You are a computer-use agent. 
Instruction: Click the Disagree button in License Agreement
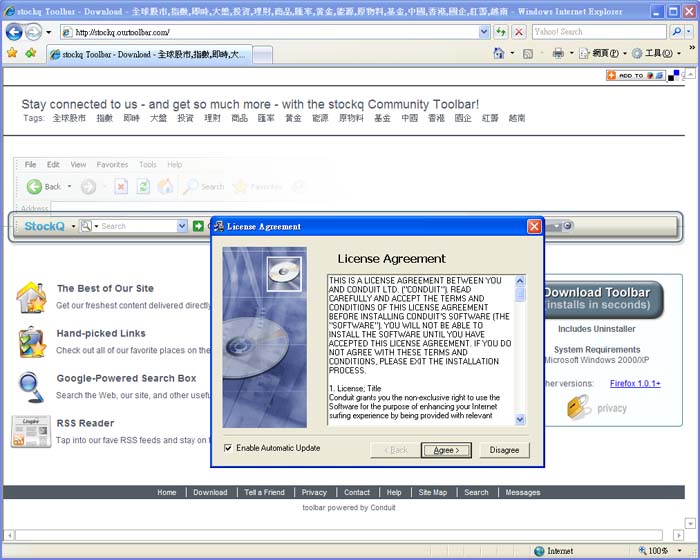[x=504, y=450]
